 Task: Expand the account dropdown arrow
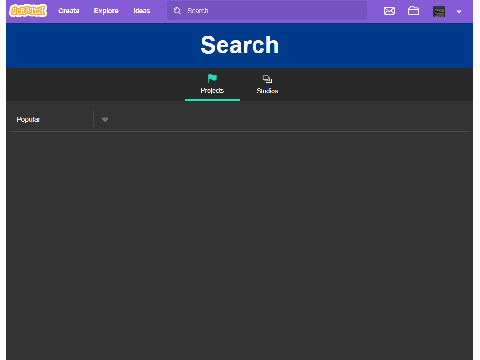(459, 12)
